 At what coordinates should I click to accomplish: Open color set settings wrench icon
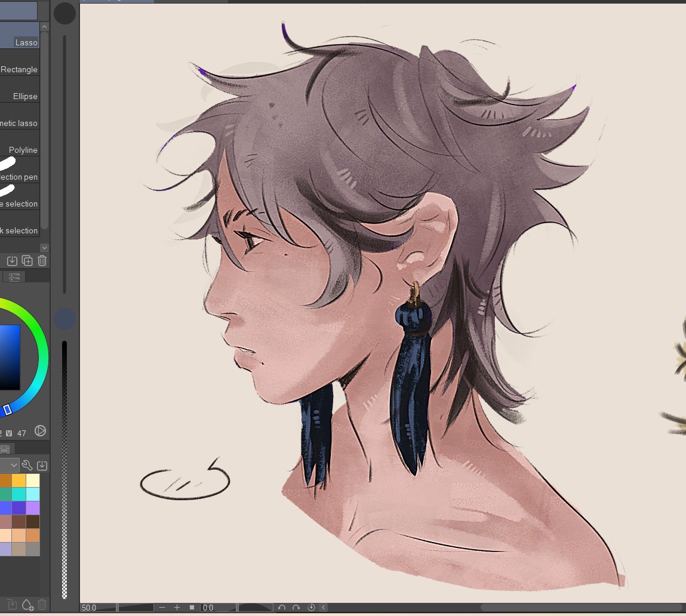click(x=27, y=465)
